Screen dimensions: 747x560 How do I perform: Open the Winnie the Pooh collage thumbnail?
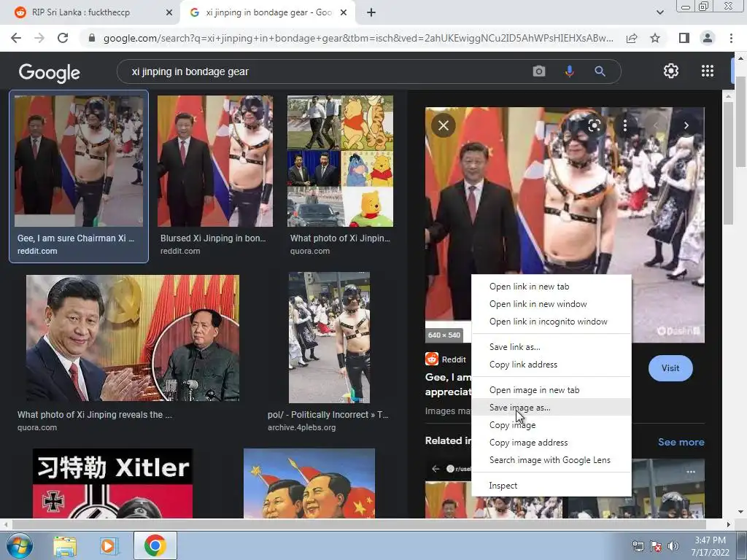340,161
